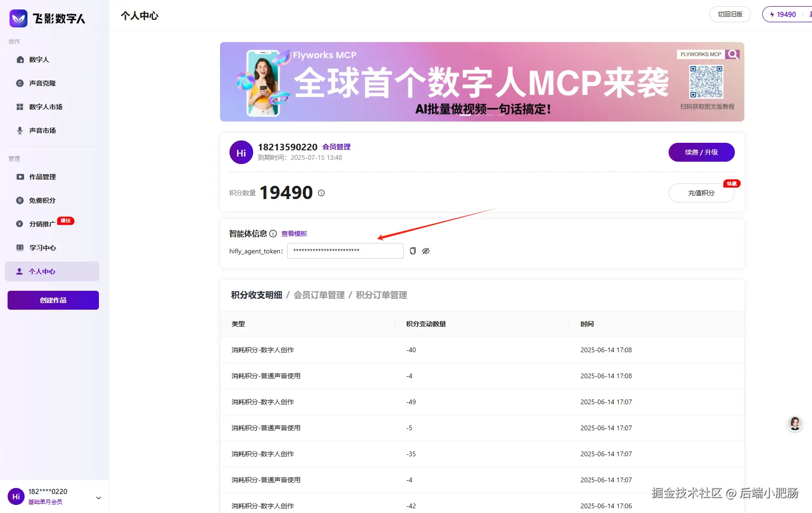Open the 会员管理 link
The height and width of the screenshot is (513, 812).
pyautogui.click(x=336, y=147)
